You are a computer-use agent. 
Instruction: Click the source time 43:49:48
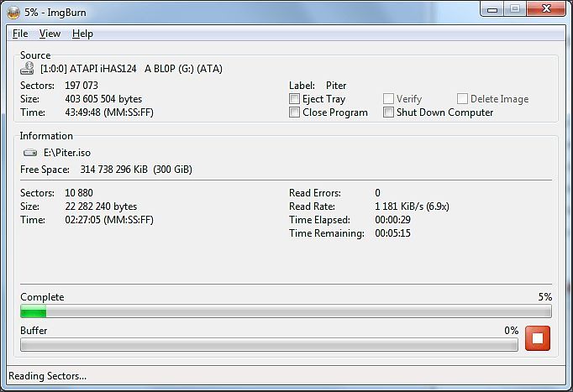tap(82, 112)
